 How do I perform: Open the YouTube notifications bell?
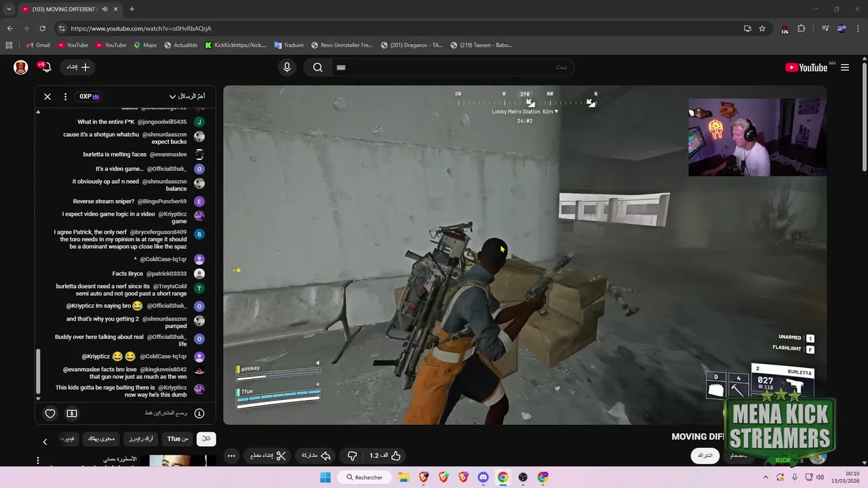pyautogui.click(x=45, y=67)
